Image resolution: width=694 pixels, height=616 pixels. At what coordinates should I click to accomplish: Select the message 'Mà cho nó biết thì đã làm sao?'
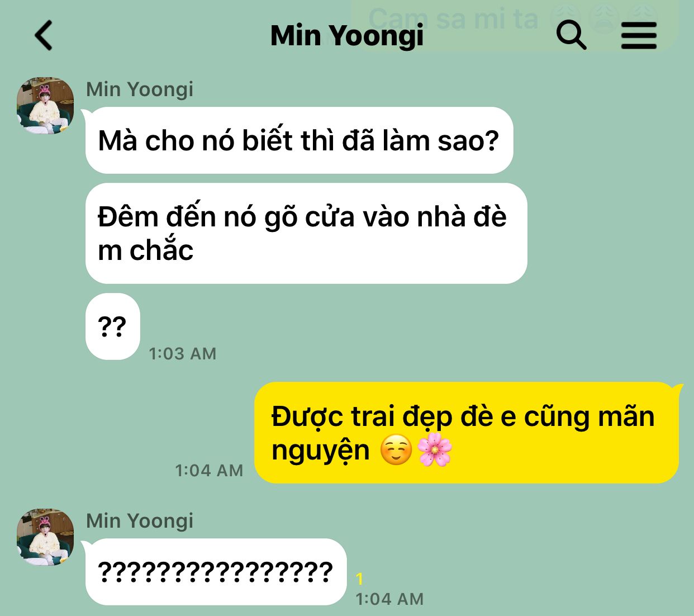(299, 140)
